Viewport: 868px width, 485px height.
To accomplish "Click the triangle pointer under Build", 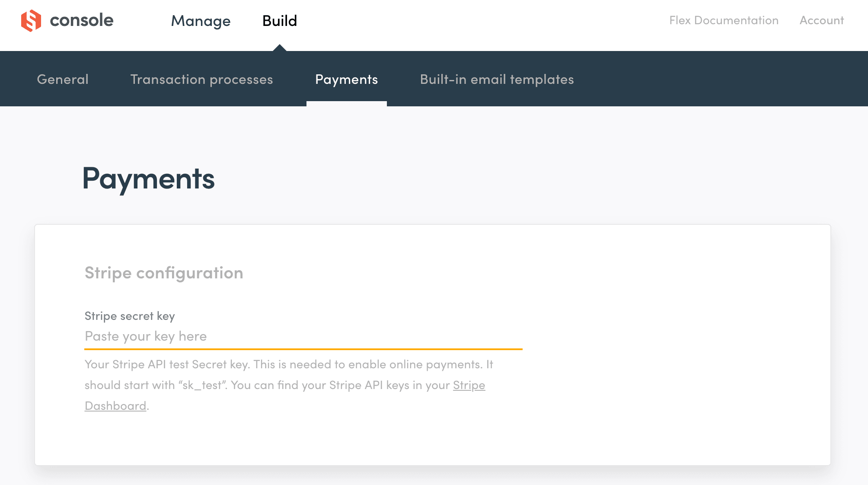I will coord(280,48).
